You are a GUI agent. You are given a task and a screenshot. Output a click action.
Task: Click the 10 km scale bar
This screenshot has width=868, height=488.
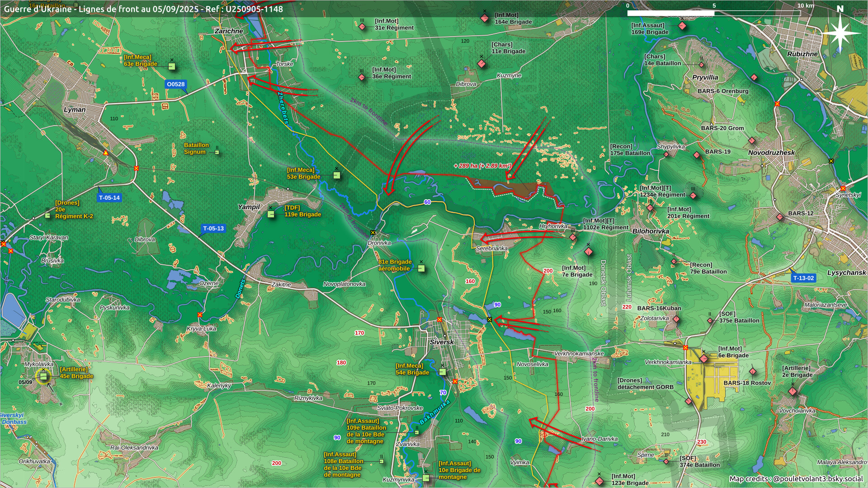coord(714,13)
